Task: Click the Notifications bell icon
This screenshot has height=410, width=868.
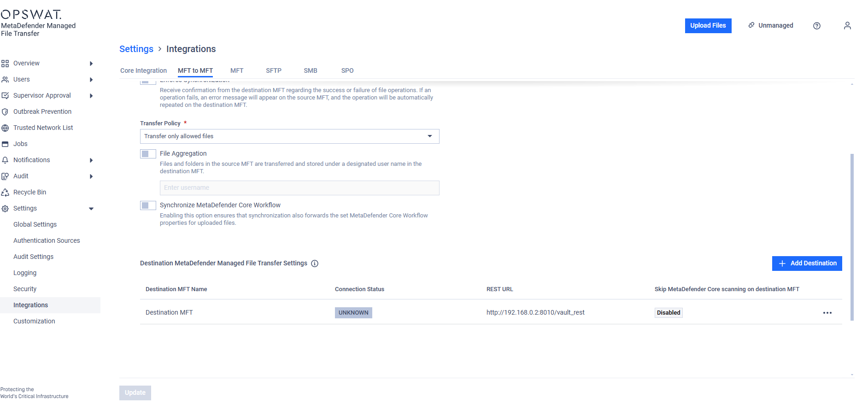Action: (5, 160)
